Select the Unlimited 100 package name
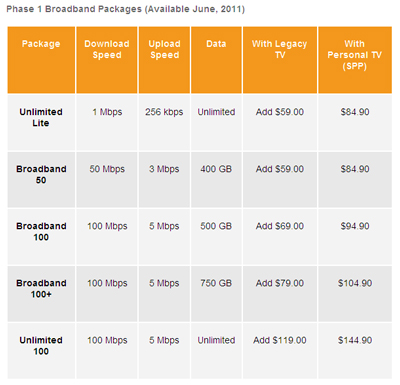The image size is (400, 385). (x=41, y=345)
